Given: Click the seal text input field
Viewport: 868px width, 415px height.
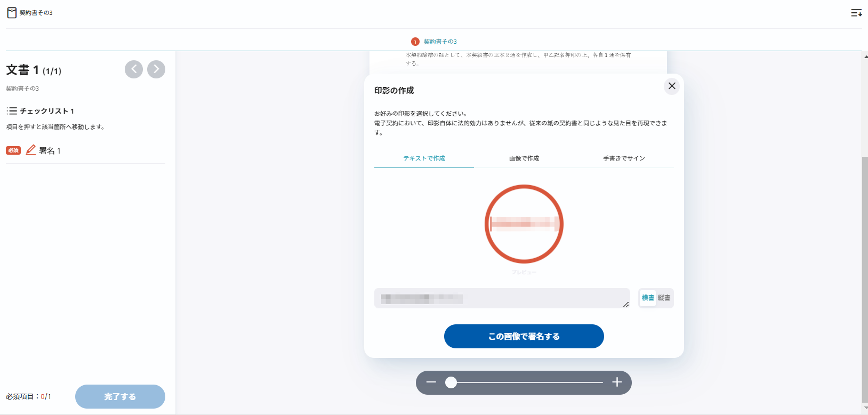Looking at the screenshot, I should [502, 298].
